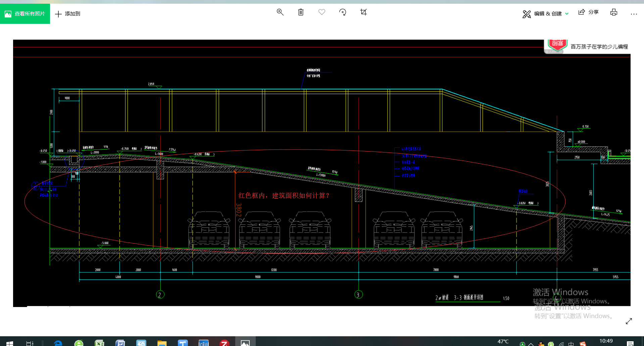644x346 pixels.
Task: Rotate the image using rotate icon
Action: tap(342, 12)
